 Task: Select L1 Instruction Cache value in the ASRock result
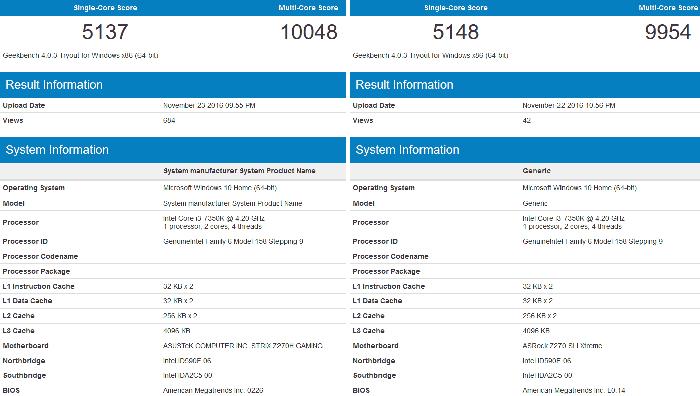(538, 286)
